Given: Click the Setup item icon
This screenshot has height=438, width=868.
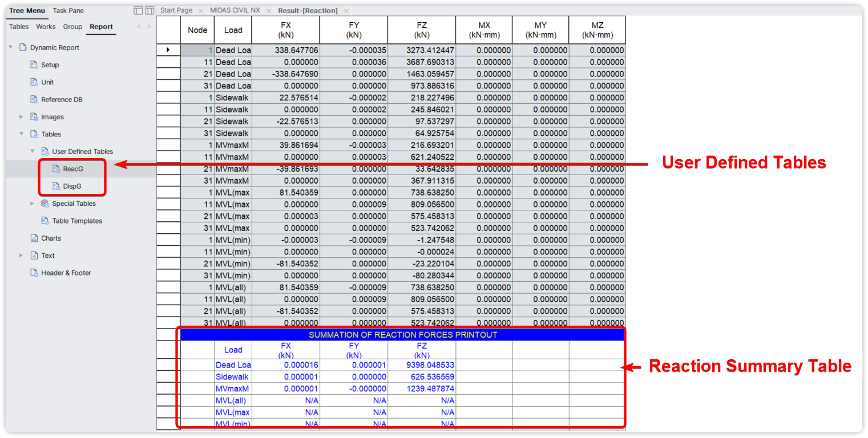Looking at the screenshot, I should pos(34,65).
